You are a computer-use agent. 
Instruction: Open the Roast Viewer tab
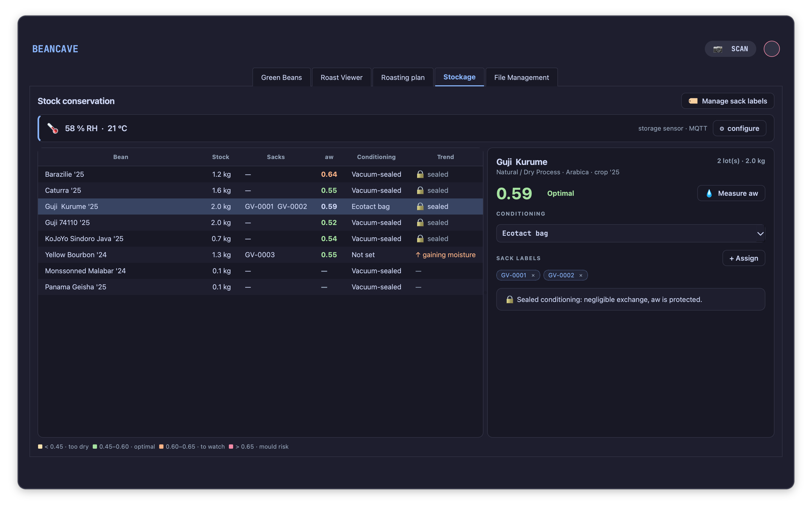point(341,78)
